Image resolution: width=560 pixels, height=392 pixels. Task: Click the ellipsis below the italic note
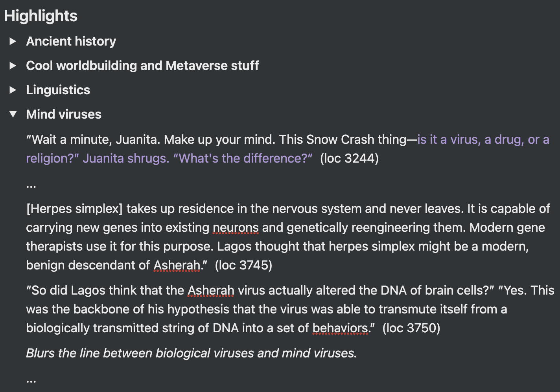[x=31, y=380]
